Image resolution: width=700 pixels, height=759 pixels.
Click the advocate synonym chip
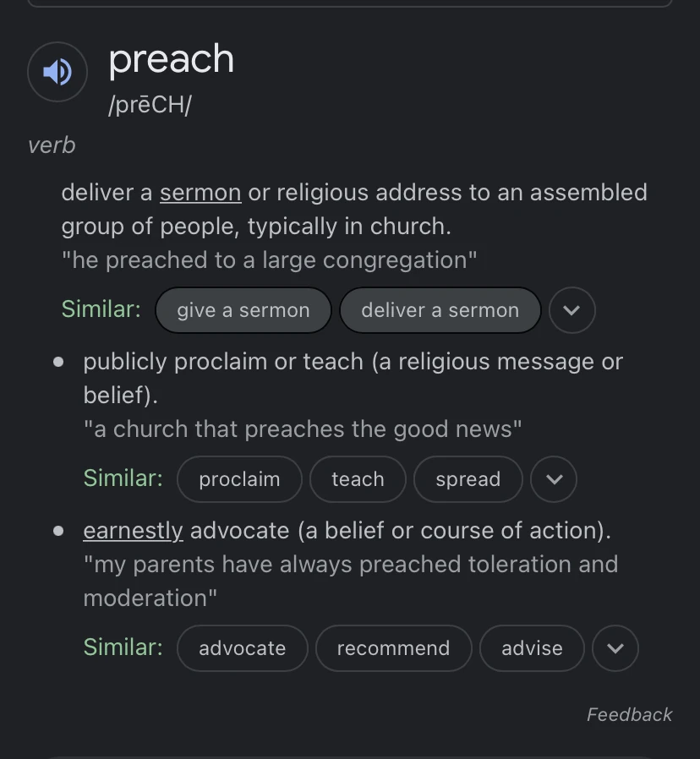pos(242,648)
